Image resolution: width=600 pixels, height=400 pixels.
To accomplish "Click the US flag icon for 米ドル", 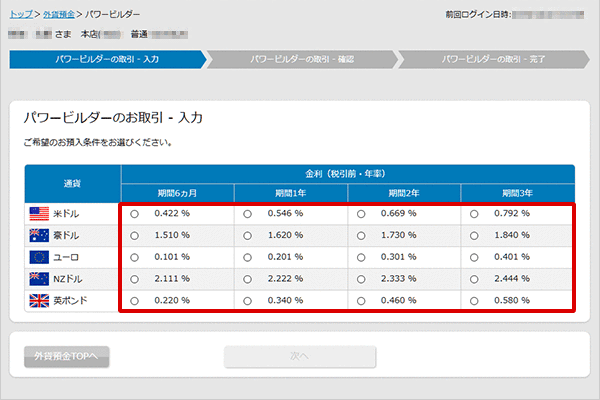I will pyautogui.click(x=39, y=213).
